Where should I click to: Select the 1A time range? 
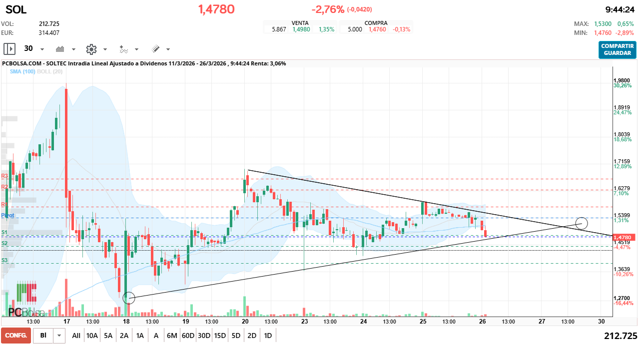[140, 336]
